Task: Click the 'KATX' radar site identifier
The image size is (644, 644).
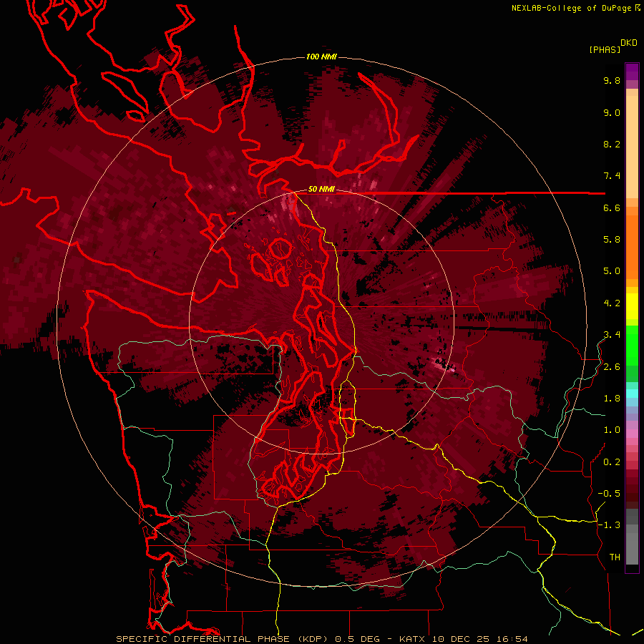Action: tap(413, 639)
